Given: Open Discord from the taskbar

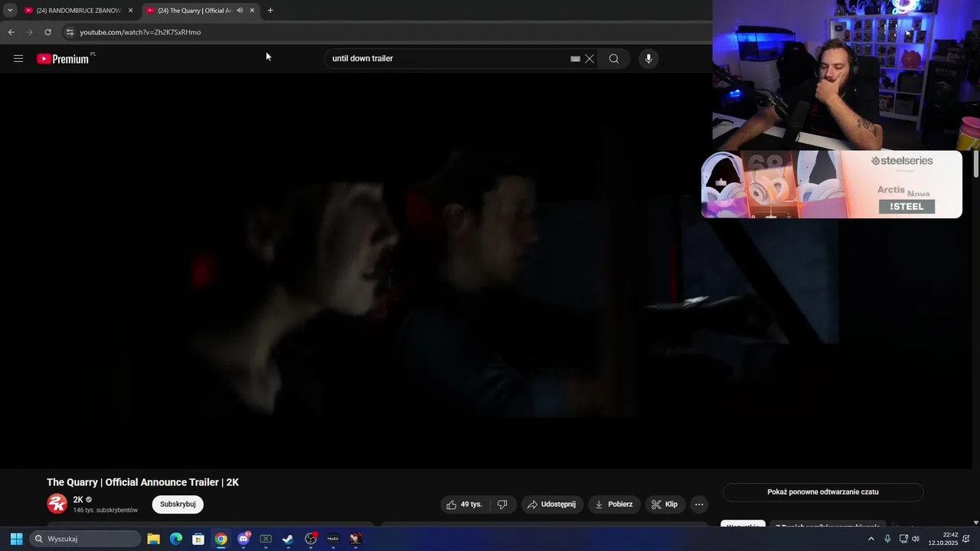Looking at the screenshot, I should 243,539.
